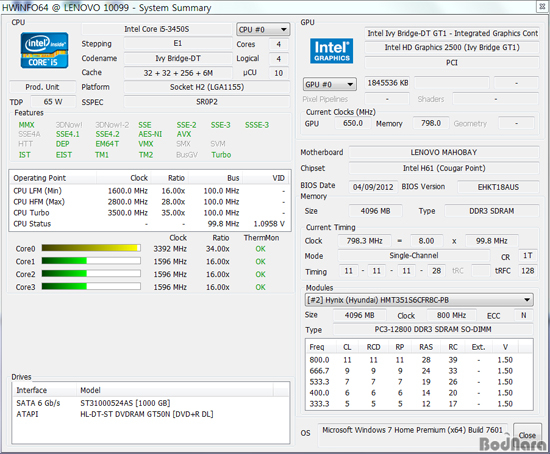Image resolution: width=550 pixels, height=454 pixels.
Task: Click the Single-Channel mode field
Action: click(414, 255)
